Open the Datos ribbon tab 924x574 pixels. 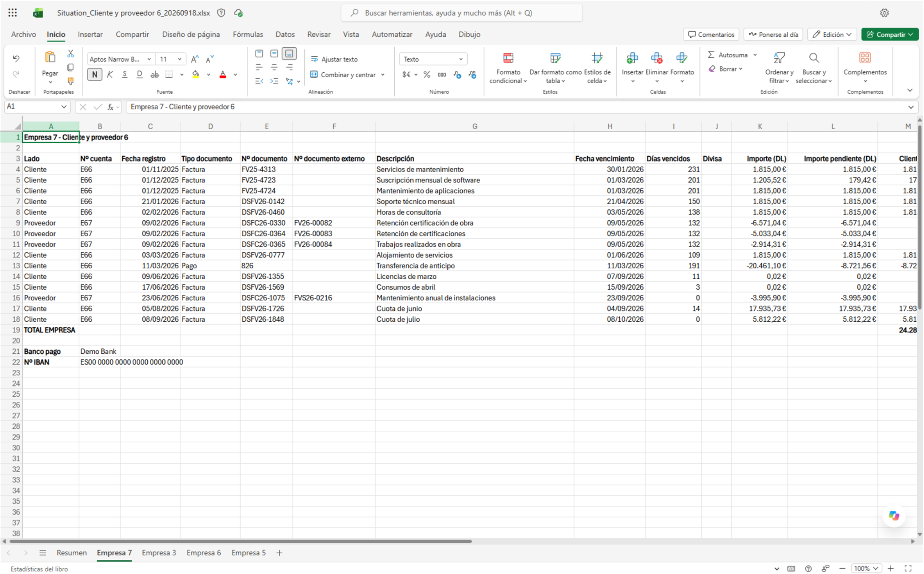point(285,35)
